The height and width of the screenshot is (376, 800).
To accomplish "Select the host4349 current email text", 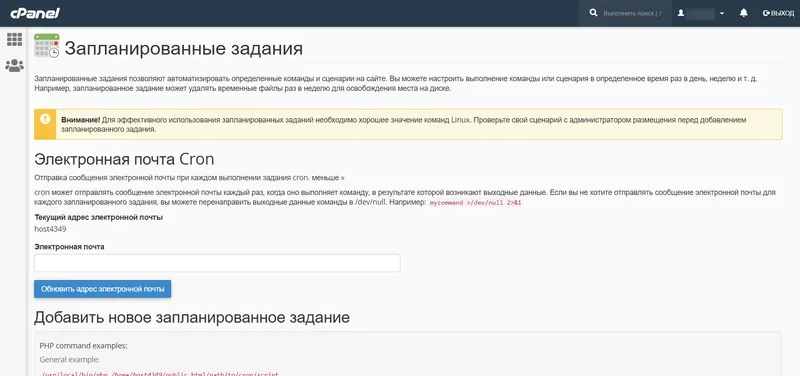I will tap(50, 229).
